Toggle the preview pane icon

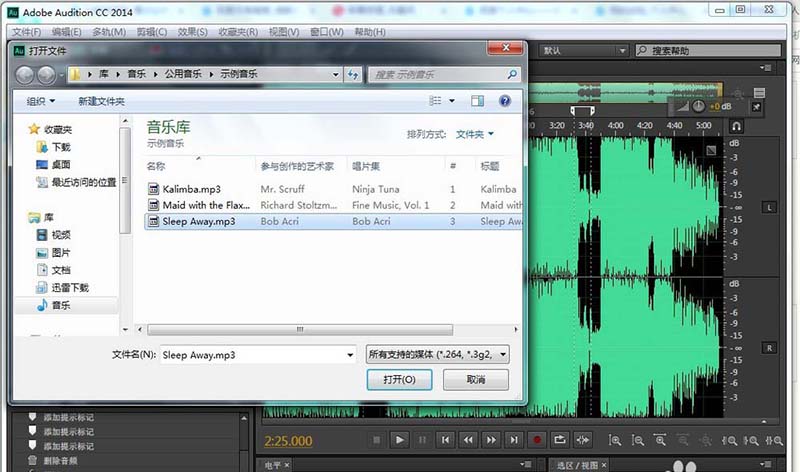pyautogui.click(x=478, y=101)
